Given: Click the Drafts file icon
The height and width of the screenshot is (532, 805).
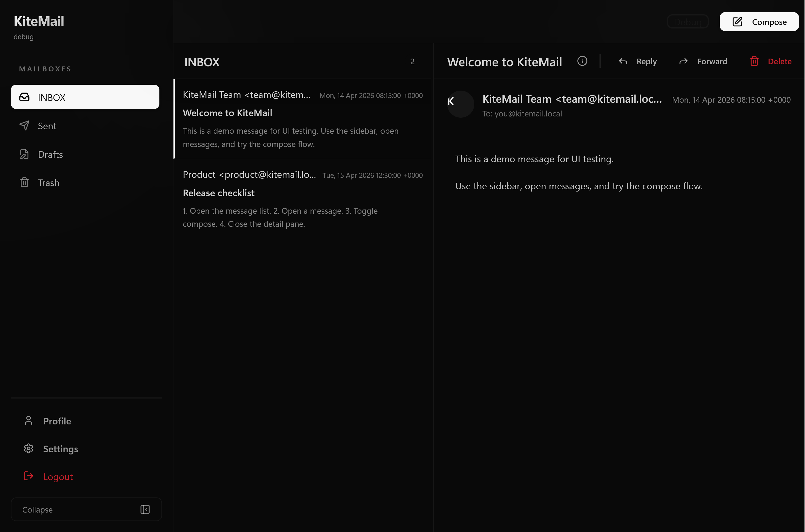Looking at the screenshot, I should pos(24,154).
